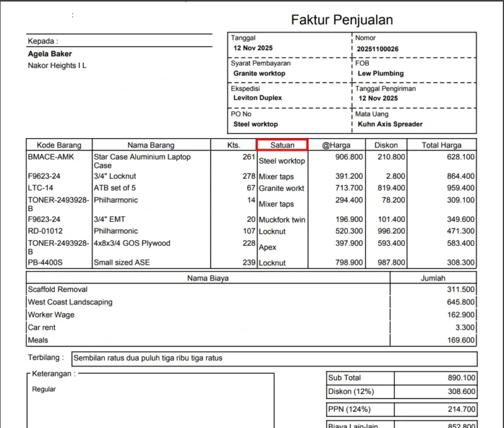Click item code PB-4400S

tap(45, 262)
